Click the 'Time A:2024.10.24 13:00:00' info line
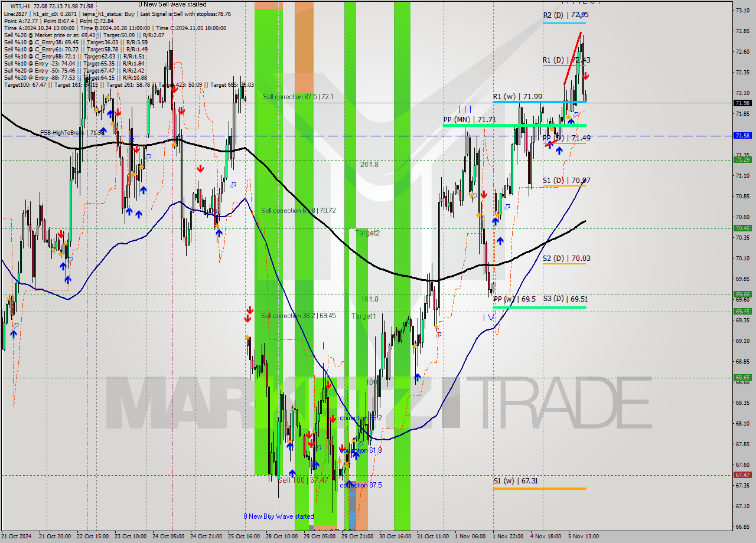 (115, 28)
